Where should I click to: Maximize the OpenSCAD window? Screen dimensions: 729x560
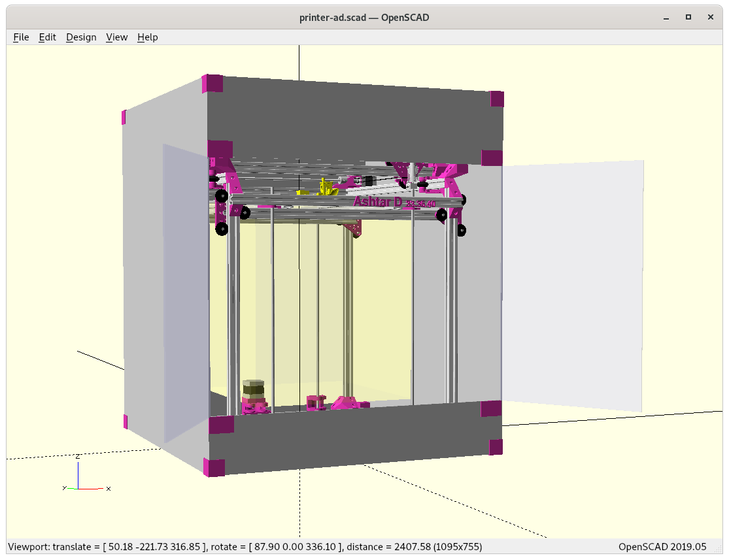[x=688, y=17]
